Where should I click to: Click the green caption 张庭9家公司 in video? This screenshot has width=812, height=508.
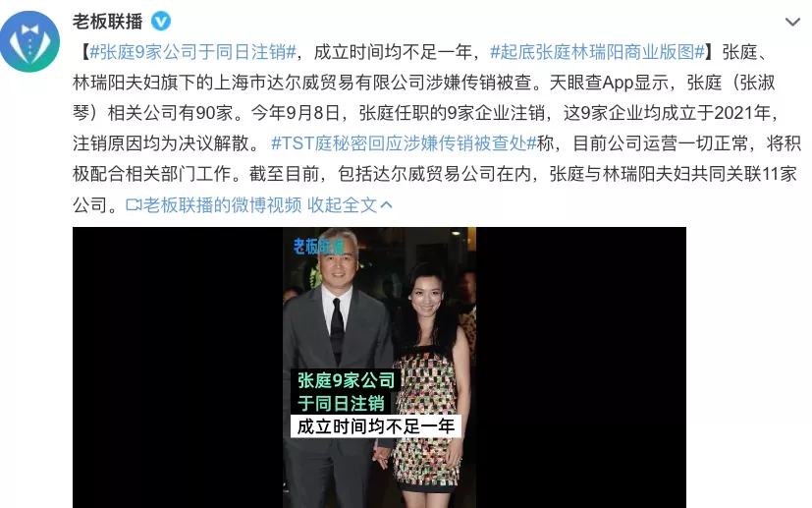(x=346, y=380)
